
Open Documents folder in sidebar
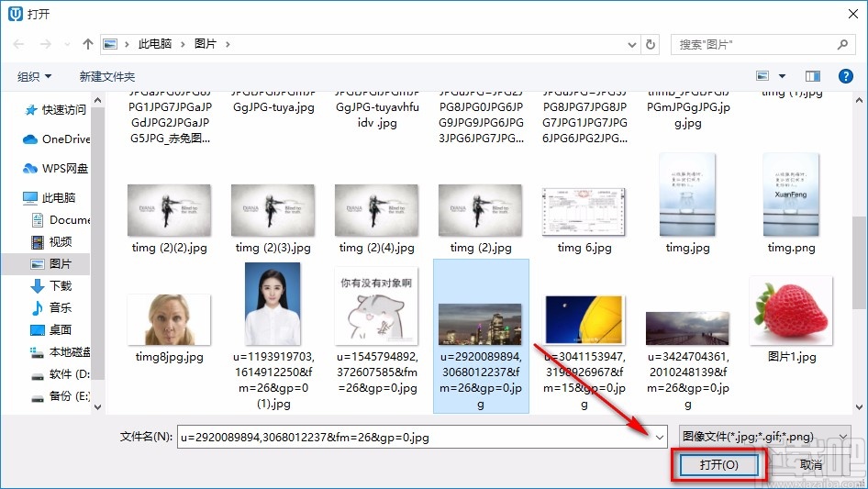61,220
